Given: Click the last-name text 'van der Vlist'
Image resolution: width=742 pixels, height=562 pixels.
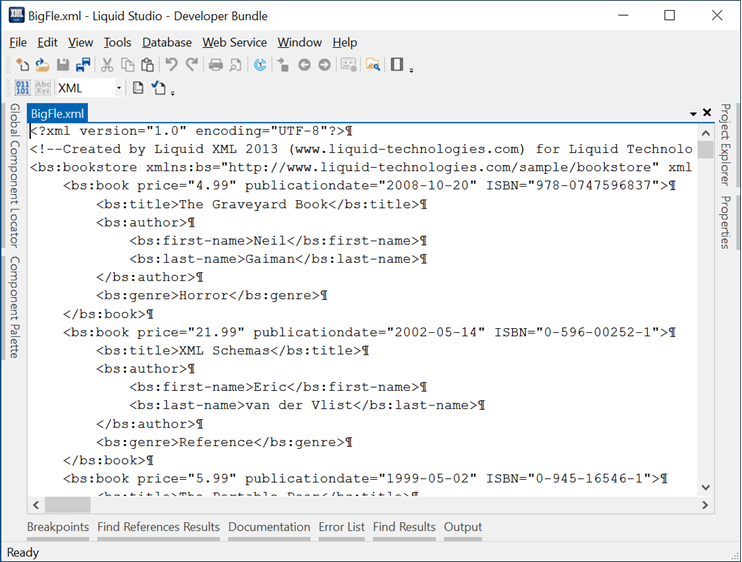Looking at the screenshot, I should (x=299, y=405).
